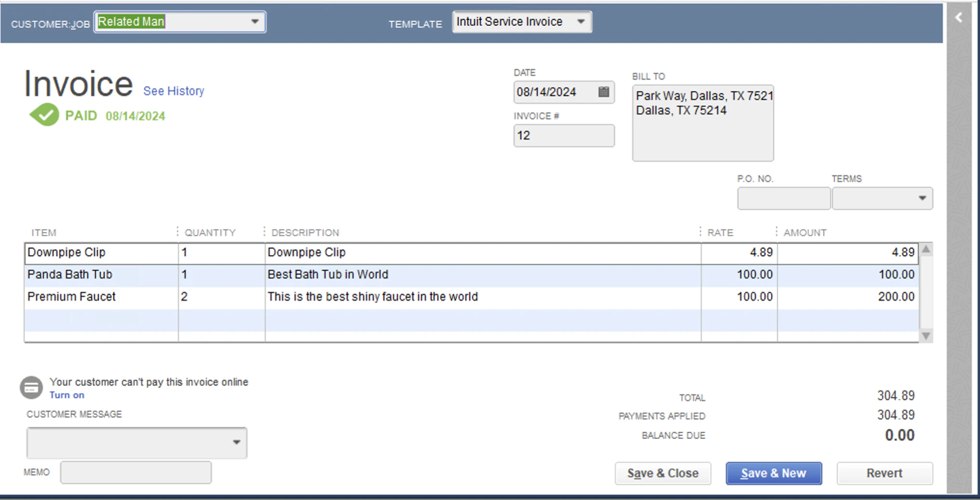Click into the Memo field
980x500 pixels.
[136, 472]
